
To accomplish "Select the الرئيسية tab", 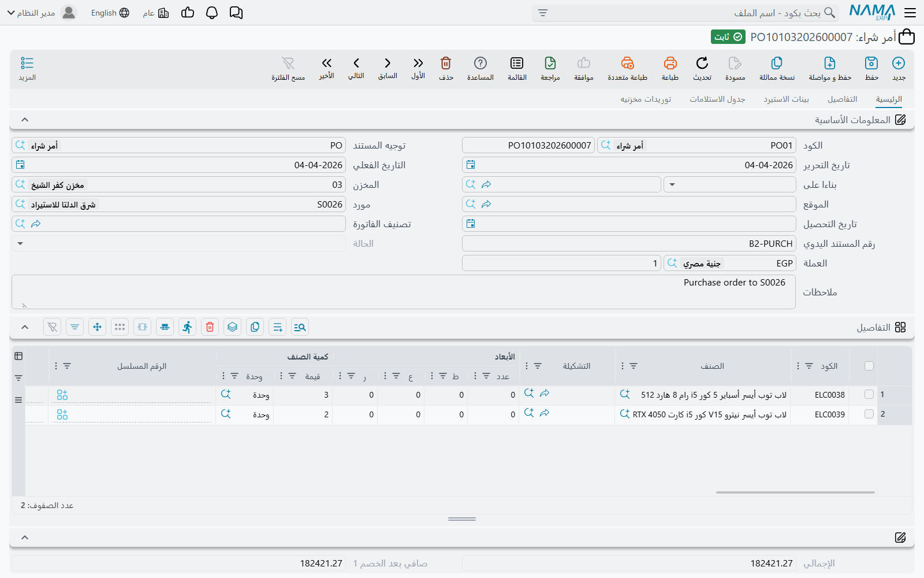I will 889,99.
